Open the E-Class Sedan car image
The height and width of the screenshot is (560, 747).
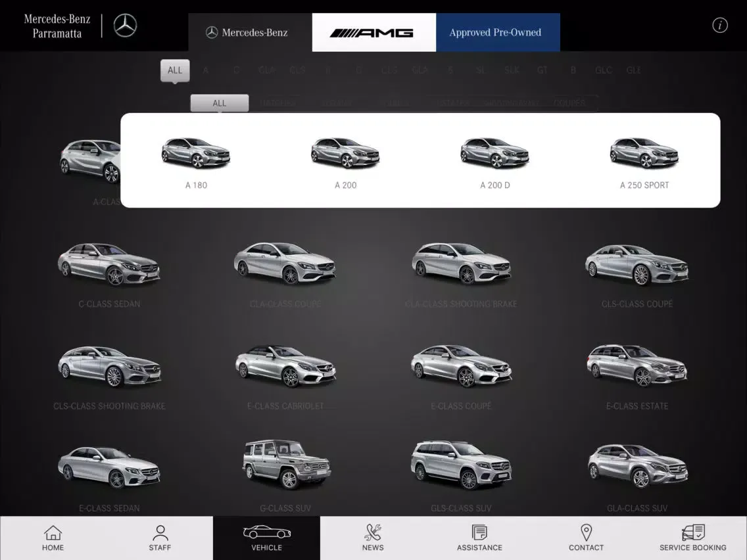click(x=109, y=467)
